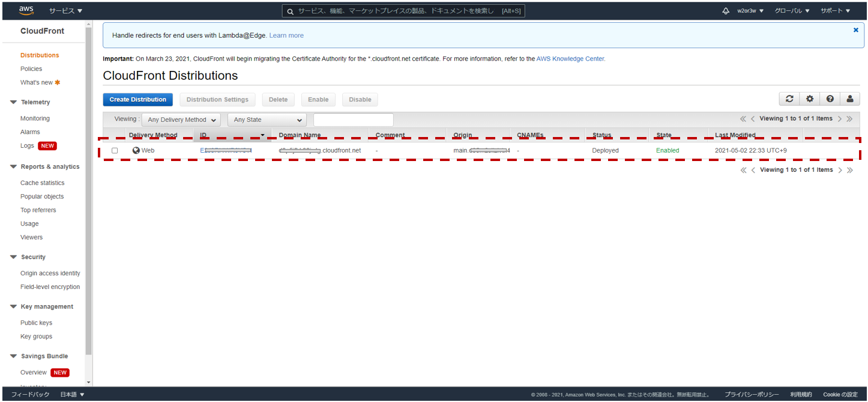
Task: Go to first page arrow below table
Action: [743, 170]
